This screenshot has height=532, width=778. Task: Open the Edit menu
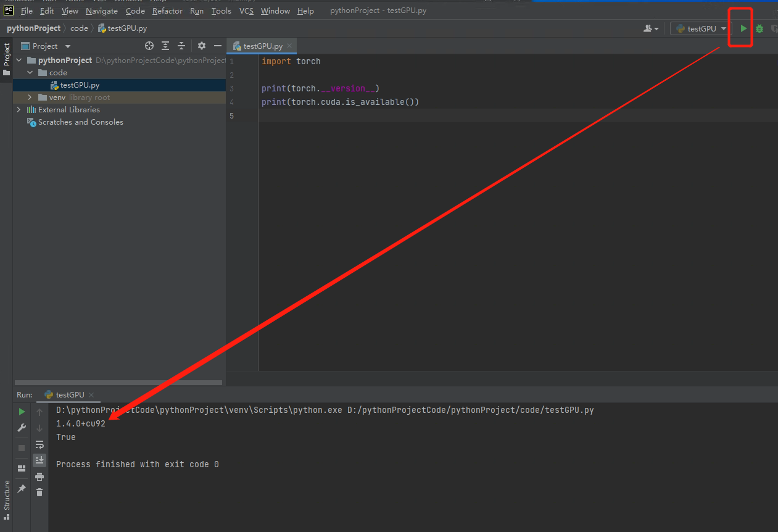point(47,10)
